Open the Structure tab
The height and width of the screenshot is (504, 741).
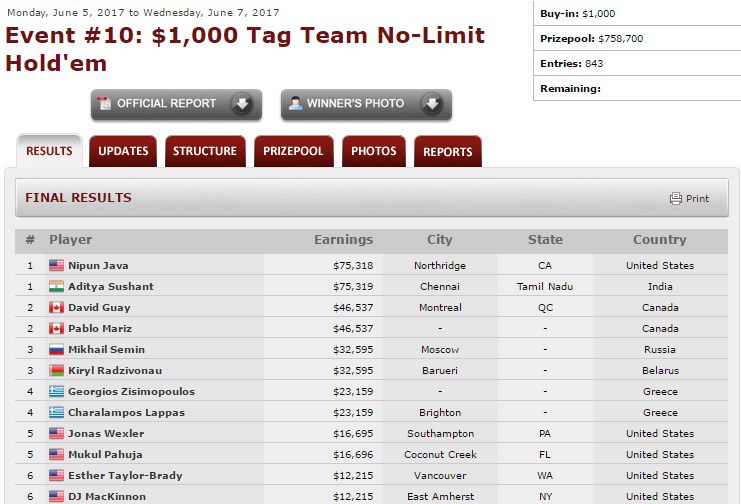[205, 151]
